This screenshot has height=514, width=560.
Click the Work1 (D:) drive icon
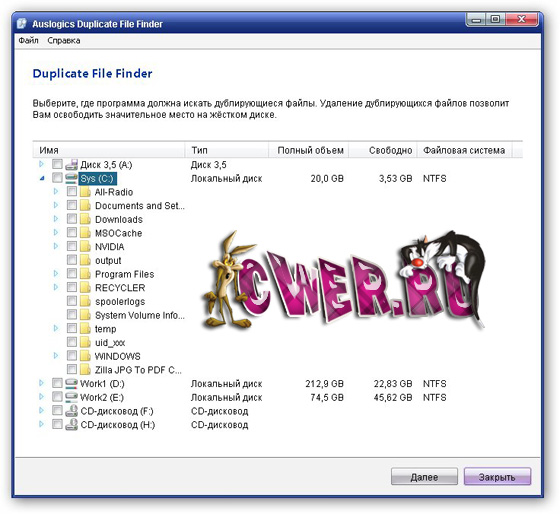coord(71,384)
